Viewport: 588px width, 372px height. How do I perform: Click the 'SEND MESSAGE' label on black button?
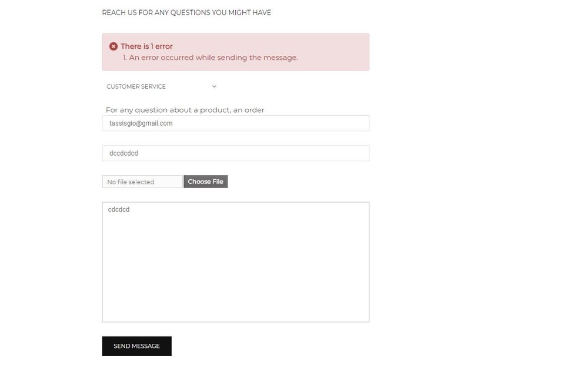136,346
